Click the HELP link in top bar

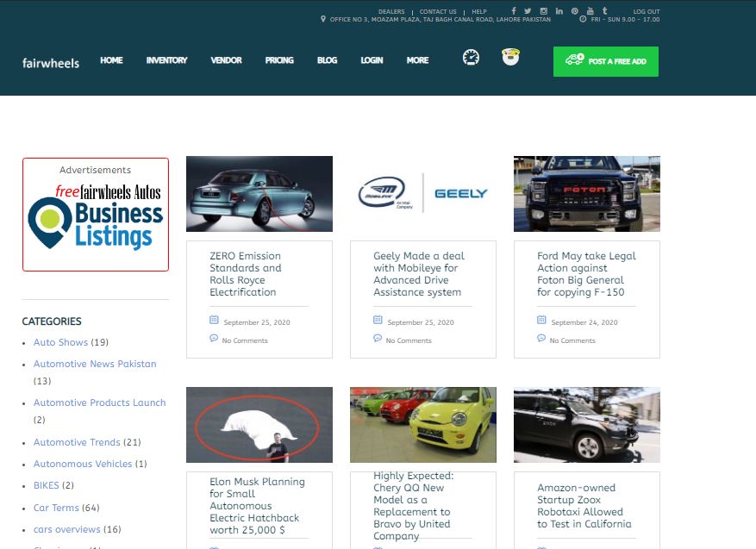click(479, 11)
